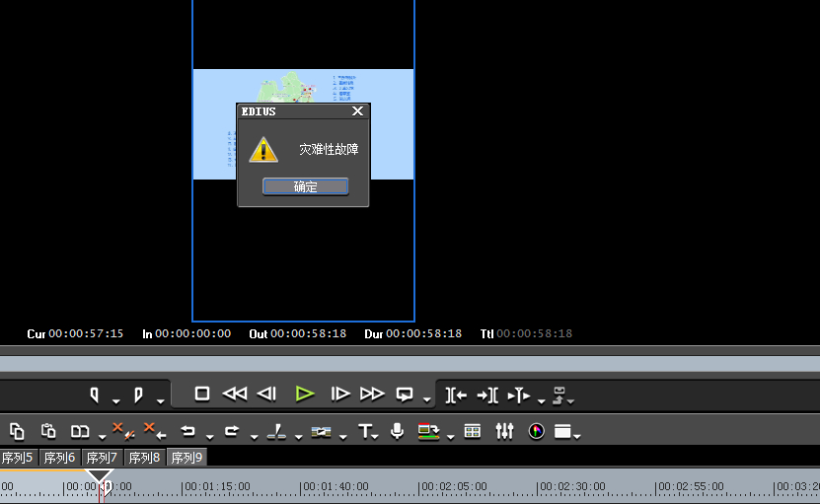The height and width of the screenshot is (504, 820).
Task: Click timeline ruler at 00:01:40:00
Action: click(x=336, y=487)
